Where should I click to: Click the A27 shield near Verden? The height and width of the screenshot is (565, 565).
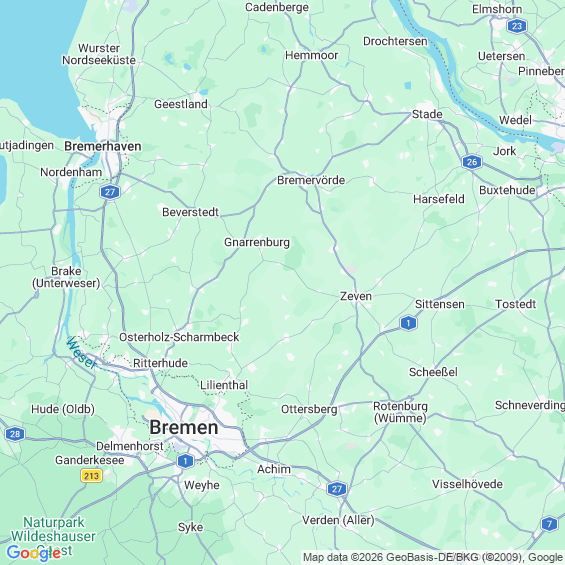(x=337, y=489)
